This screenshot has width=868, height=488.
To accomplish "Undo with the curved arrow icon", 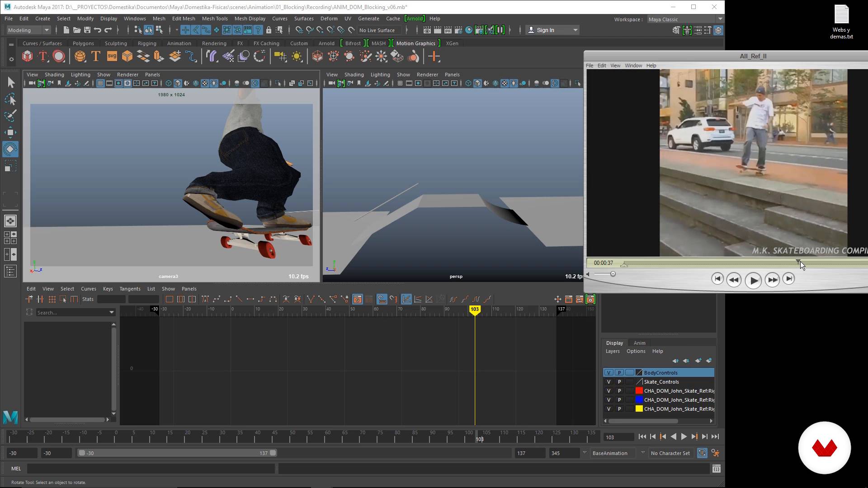I will click(x=97, y=30).
